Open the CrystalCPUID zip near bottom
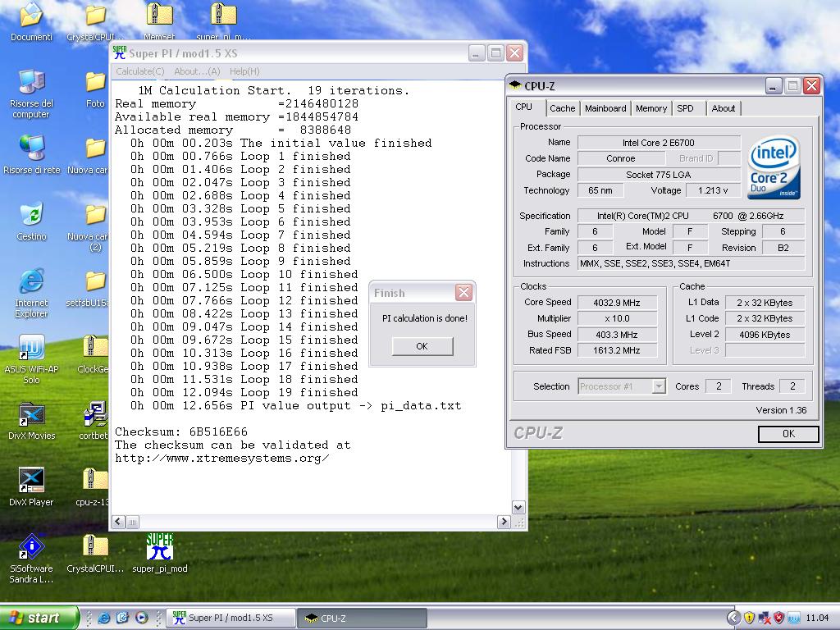 pyautogui.click(x=95, y=553)
